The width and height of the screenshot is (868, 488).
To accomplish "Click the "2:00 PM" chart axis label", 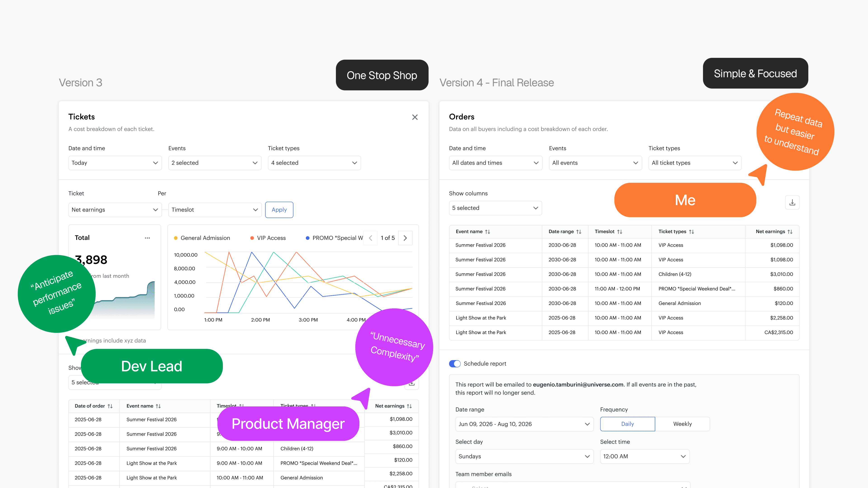I will 260,320.
